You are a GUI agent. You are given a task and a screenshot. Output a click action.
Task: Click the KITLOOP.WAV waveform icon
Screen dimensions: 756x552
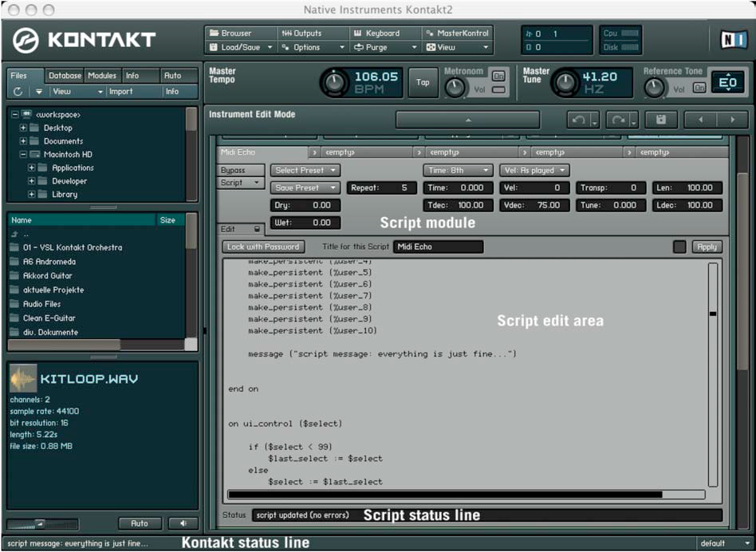point(23,378)
